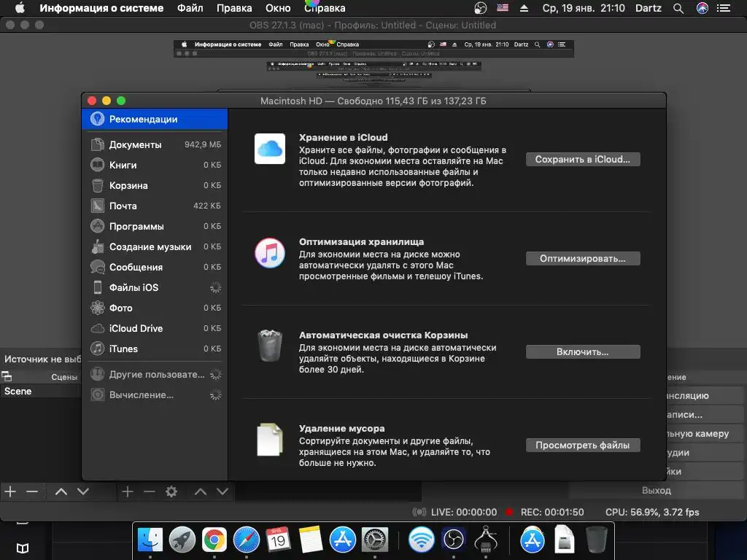Open the Фото storage category
Screen dimensions: 747x560
[155, 308]
